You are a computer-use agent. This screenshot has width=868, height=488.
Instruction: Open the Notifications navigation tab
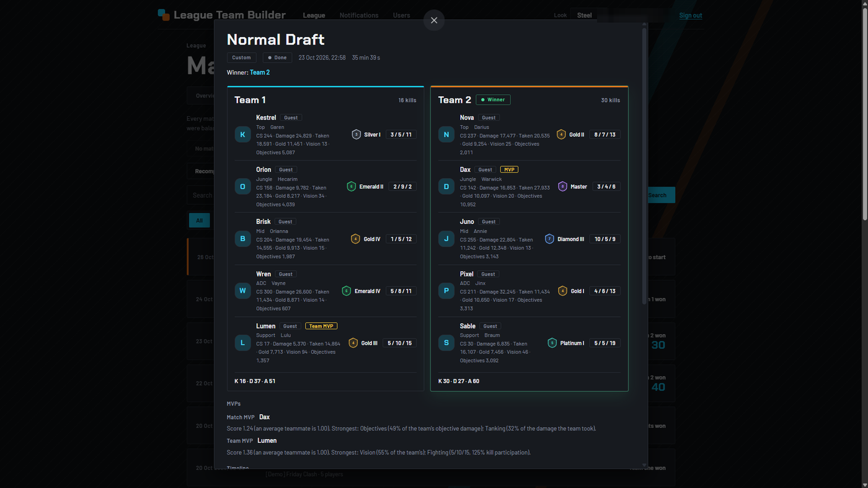click(x=359, y=16)
